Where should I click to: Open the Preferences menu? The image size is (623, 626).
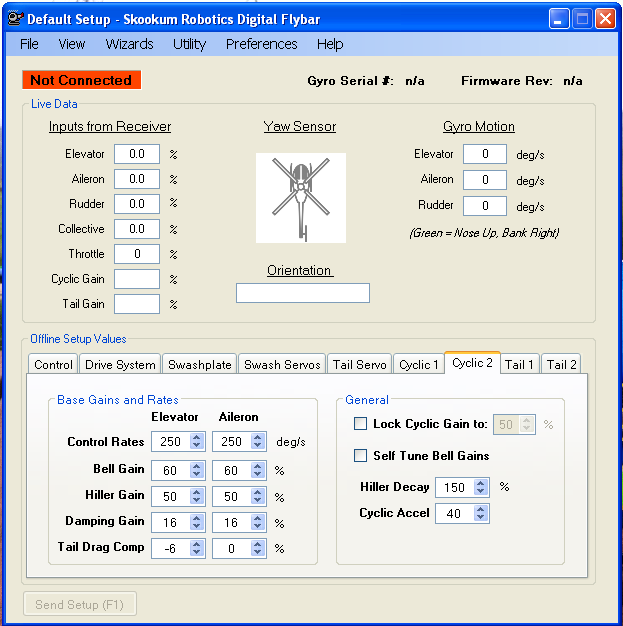(x=262, y=44)
